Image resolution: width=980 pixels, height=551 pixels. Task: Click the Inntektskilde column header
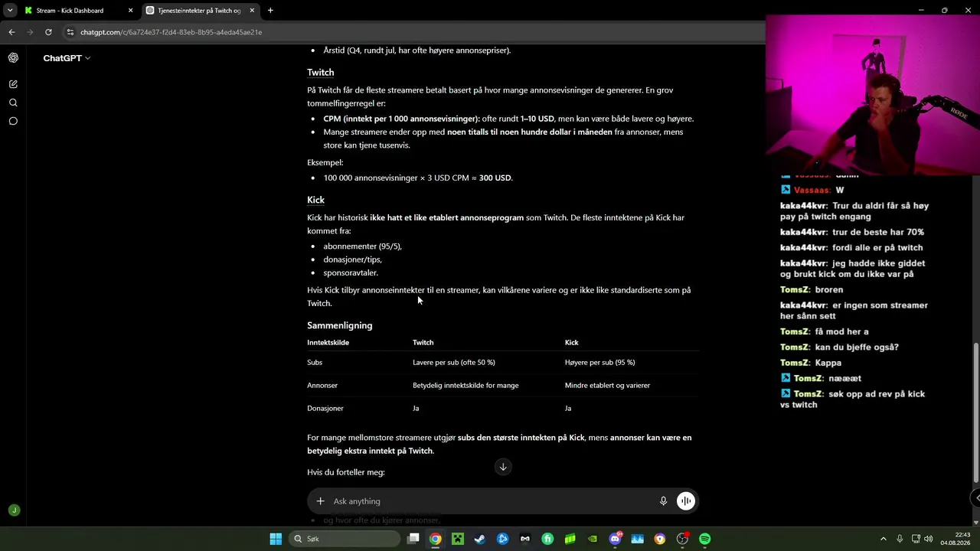coord(328,342)
